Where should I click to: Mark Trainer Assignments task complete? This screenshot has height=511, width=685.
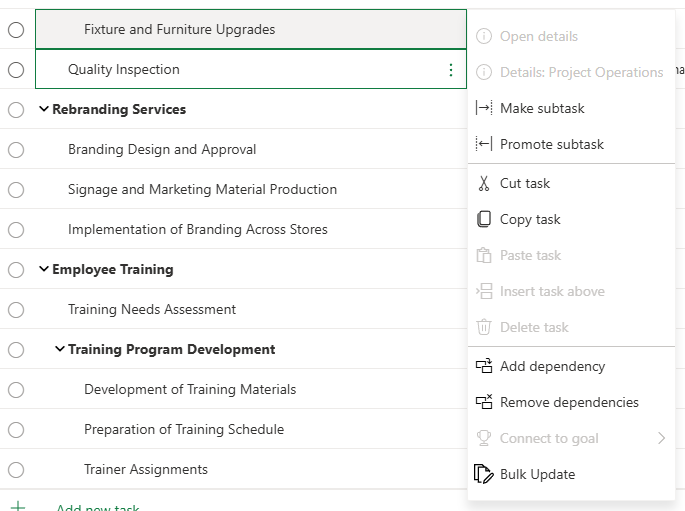[x=16, y=470]
